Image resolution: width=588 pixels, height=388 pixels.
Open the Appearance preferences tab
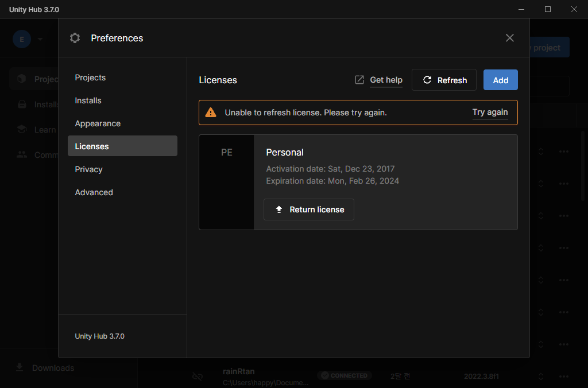pos(122,123)
